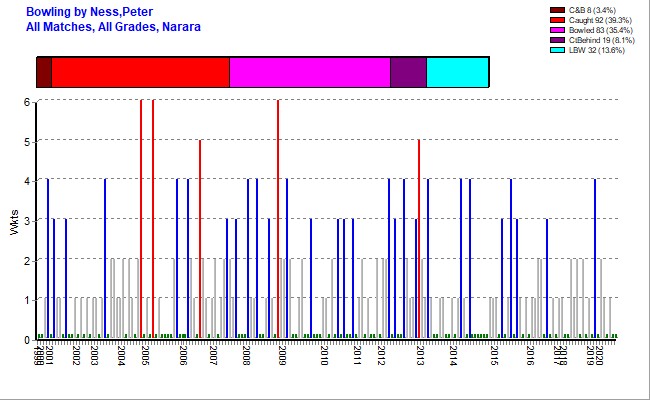Click the "Bowling by Ness,Peter" title

coord(89,11)
